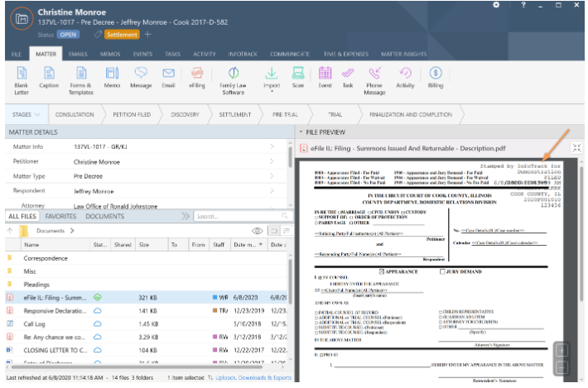Switch to the EVENTS tab
This screenshot has width=588, height=388.
[x=143, y=54]
